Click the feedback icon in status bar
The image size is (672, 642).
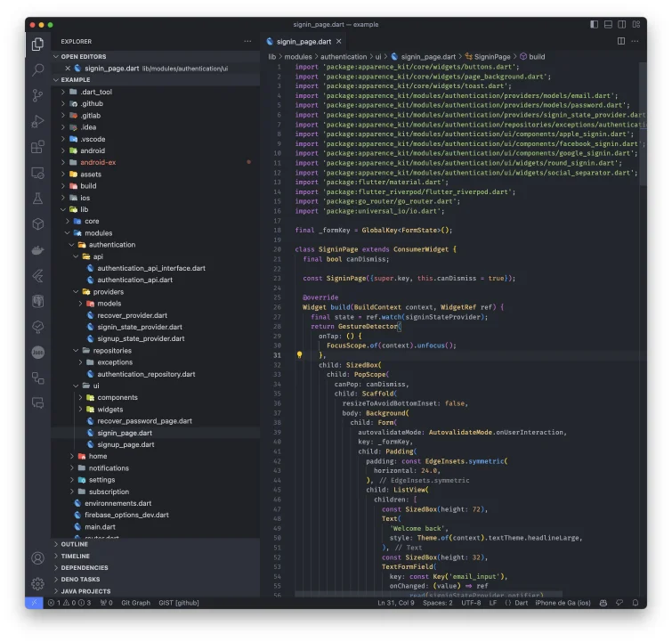(619, 603)
